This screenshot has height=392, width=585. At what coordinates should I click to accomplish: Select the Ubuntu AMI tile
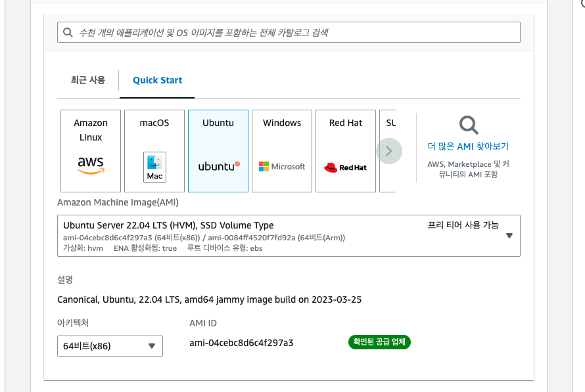pyautogui.click(x=218, y=151)
